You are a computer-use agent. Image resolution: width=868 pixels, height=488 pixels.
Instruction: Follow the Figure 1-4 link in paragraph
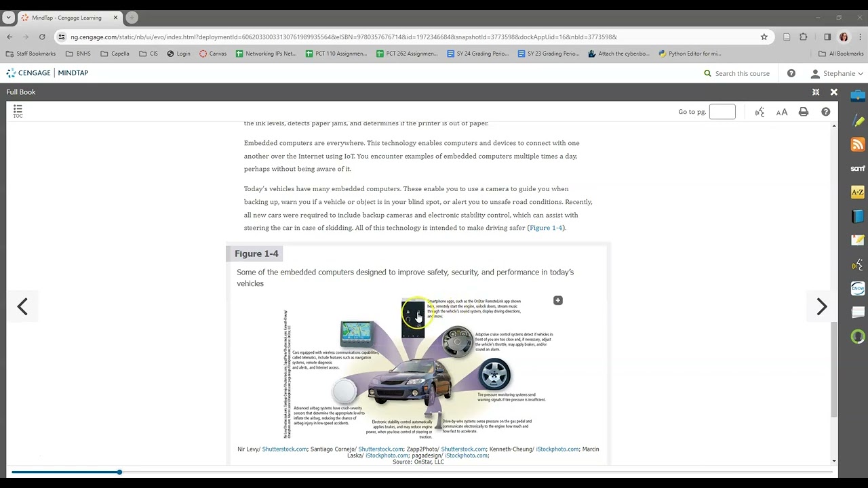coord(546,228)
